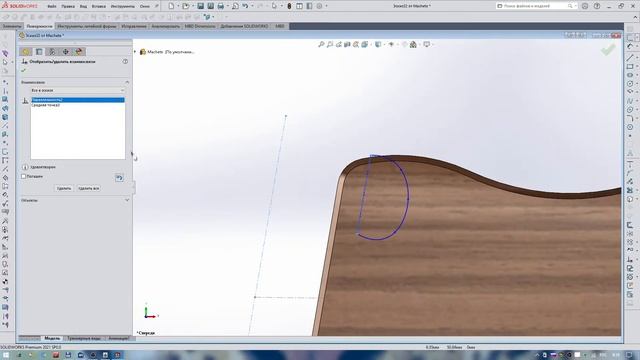Screen dimensions: 640x360
Task: Collapse the Взаимосвязи section
Action: click(x=127, y=82)
